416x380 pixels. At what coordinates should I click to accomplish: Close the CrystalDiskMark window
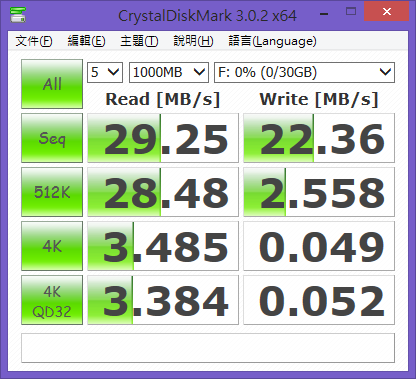pos(387,12)
